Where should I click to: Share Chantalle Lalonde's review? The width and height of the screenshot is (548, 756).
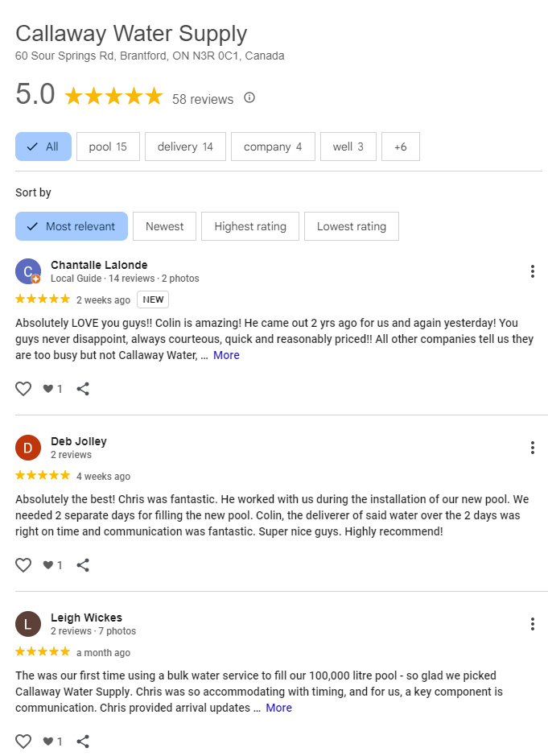pos(83,389)
